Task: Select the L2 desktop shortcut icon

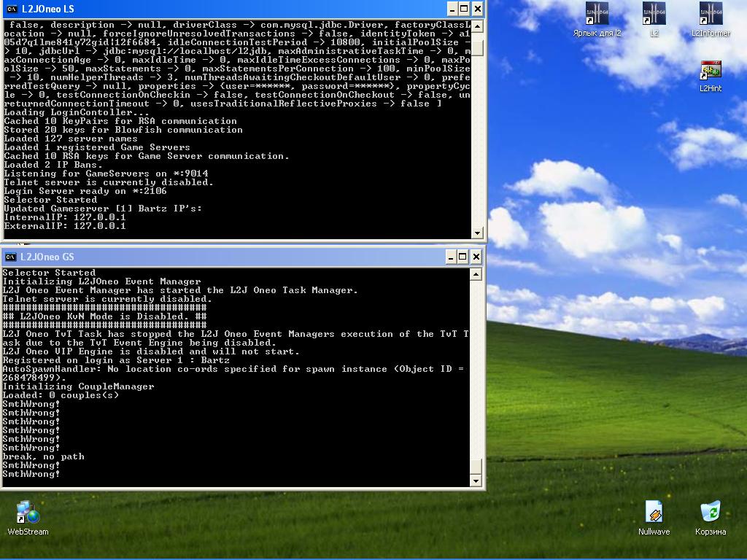Action: (x=654, y=19)
